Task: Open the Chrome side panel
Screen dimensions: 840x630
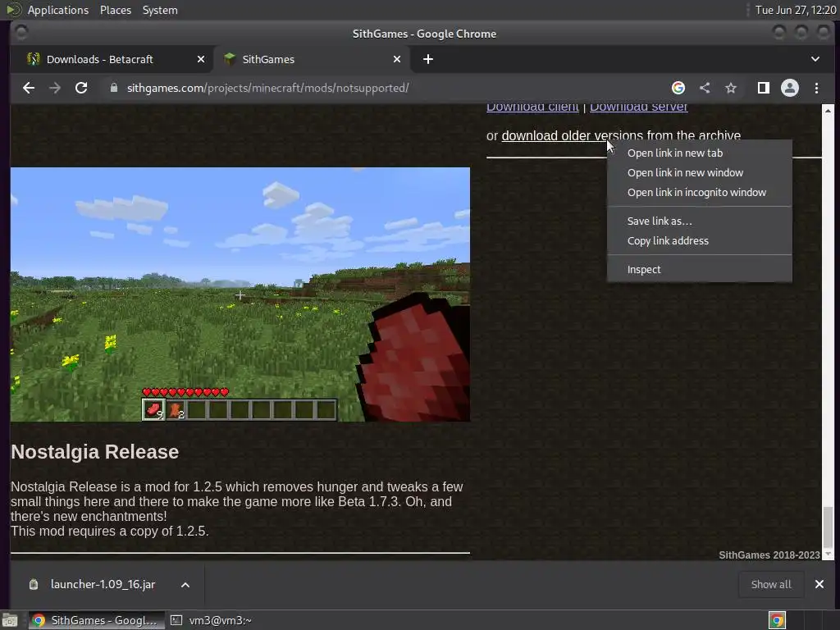Action: point(764,88)
